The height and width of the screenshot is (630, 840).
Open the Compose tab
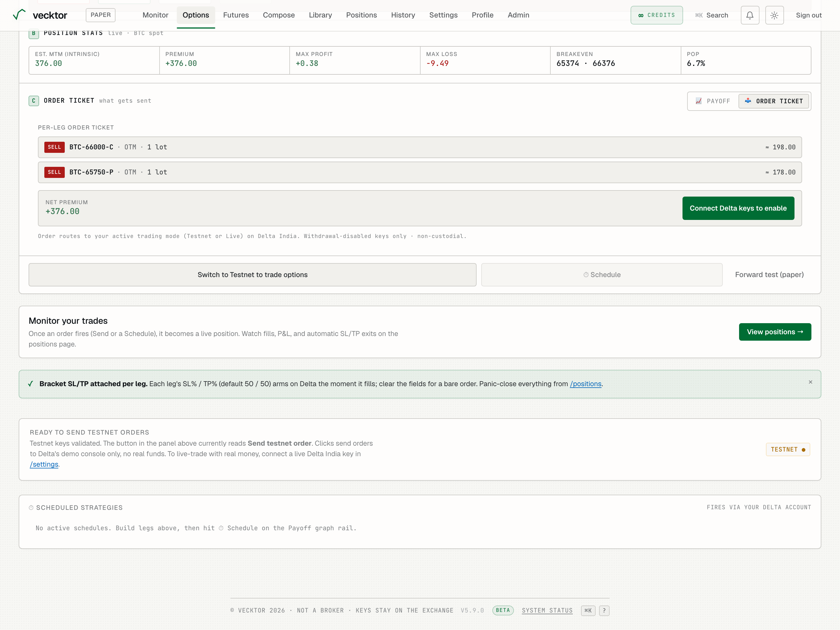click(279, 15)
